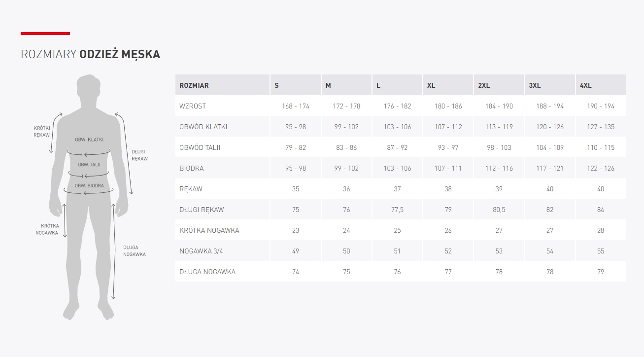
Task: Click the KRÓTKA NOGAWKA label beside the figure
Action: pyautogui.click(x=47, y=229)
